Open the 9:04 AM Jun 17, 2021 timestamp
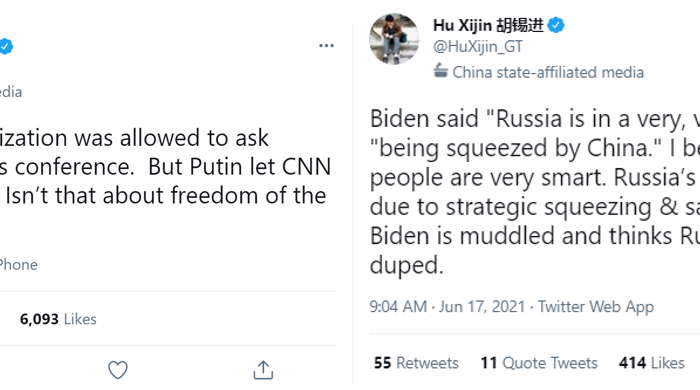 pos(447,307)
